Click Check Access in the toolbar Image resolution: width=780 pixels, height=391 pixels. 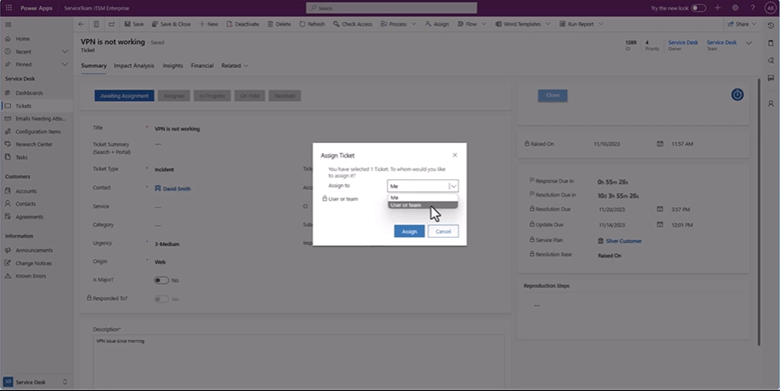(353, 24)
